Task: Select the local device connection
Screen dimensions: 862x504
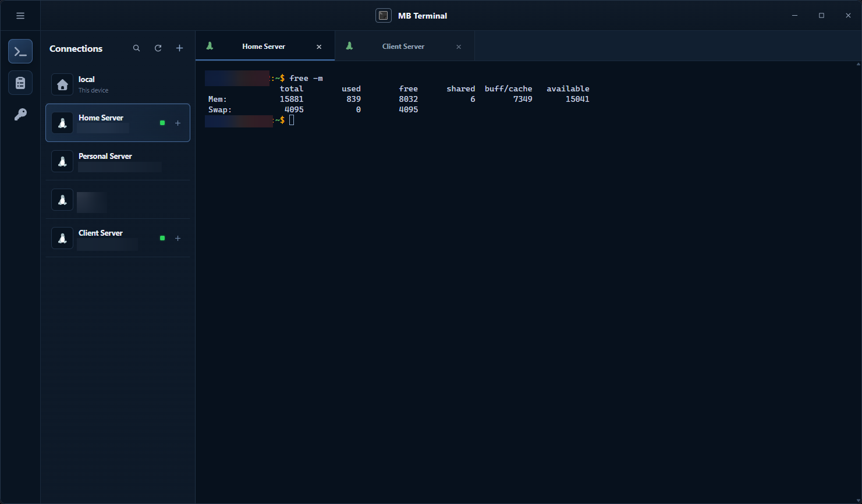Action: tap(118, 84)
